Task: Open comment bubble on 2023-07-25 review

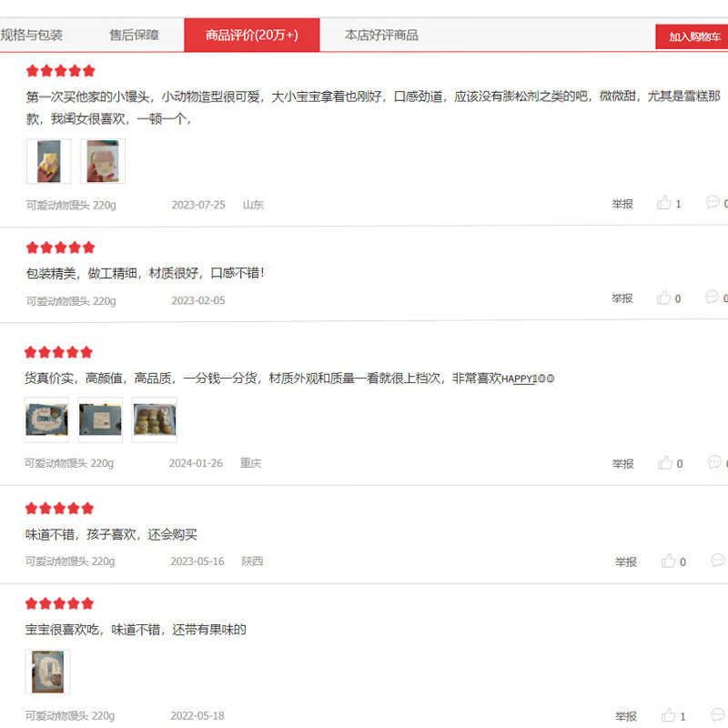Action: click(713, 202)
